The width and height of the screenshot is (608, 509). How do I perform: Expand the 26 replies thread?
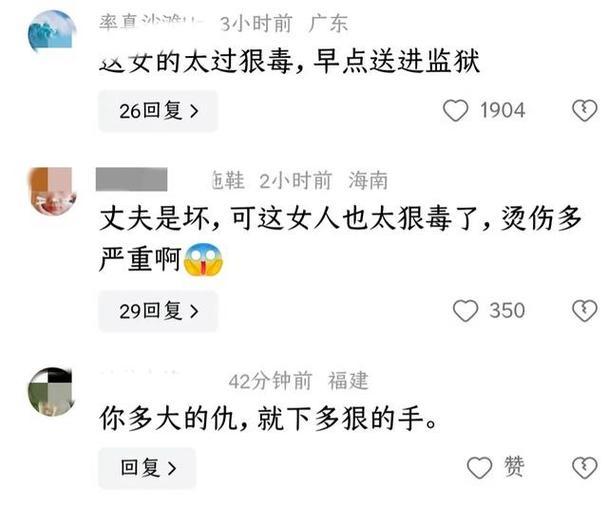click(158, 111)
